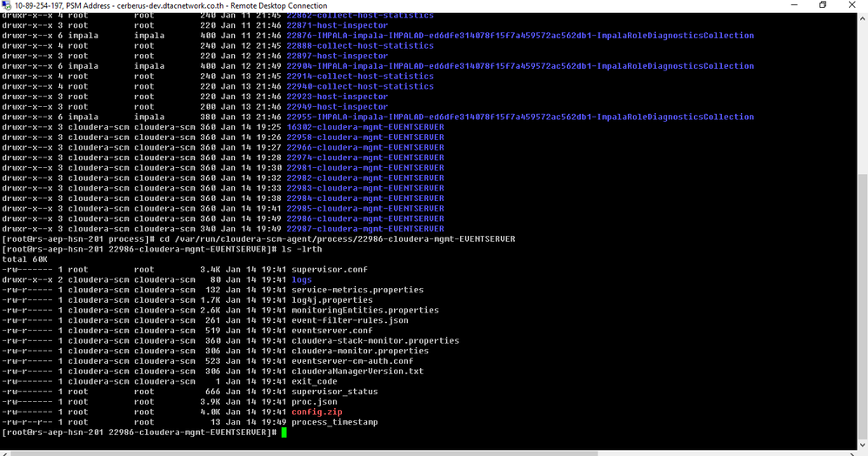Viewport: 868px width, 456px height.
Task: Click the 22914-collect-host-statistics directory
Action: click(360, 76)
